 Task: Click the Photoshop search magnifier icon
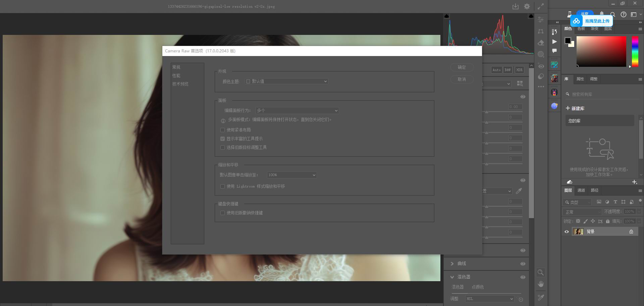612,14
